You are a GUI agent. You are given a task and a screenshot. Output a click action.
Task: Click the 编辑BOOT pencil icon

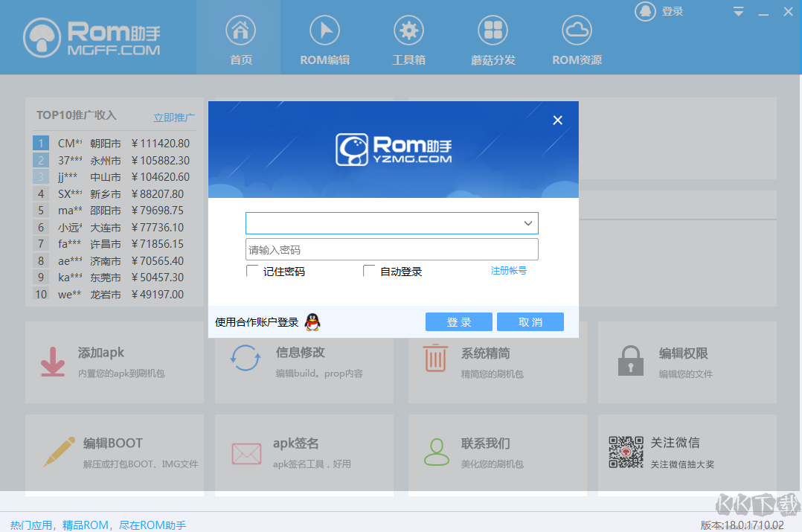60,452
